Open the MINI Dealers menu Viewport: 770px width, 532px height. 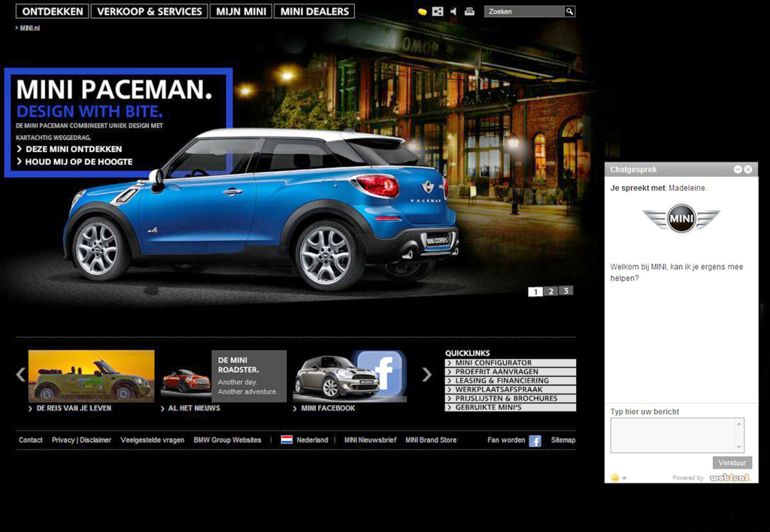314,11
